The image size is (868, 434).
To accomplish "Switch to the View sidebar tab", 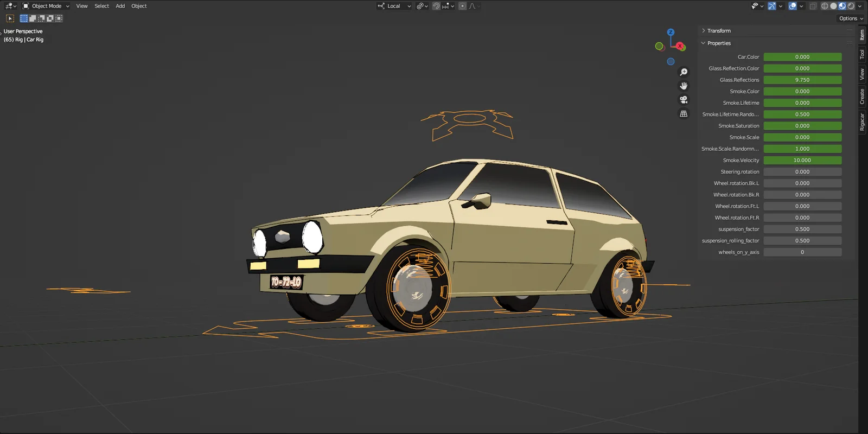I will (862, 74).
